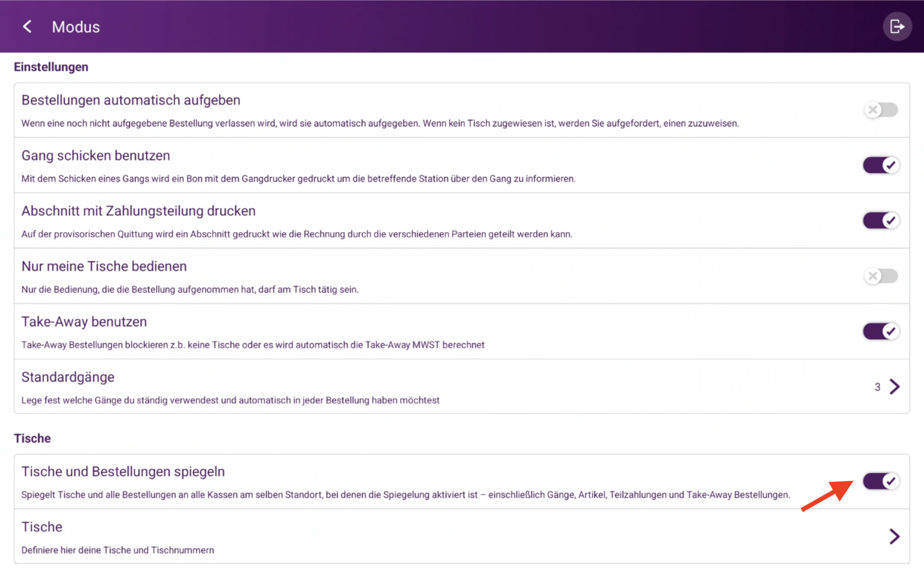
Task: Turn off Abschnitt mit Zahlungsteilung drucken
Action: 880,220
